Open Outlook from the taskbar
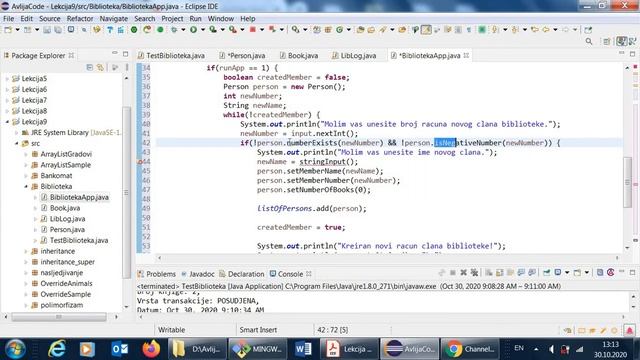 click(x=120, y=349)
